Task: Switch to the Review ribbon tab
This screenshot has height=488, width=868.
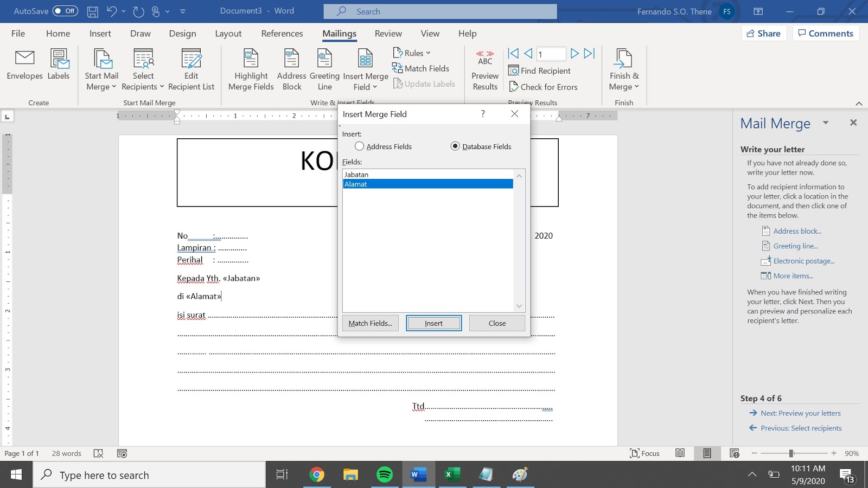Action: point(387,33)
